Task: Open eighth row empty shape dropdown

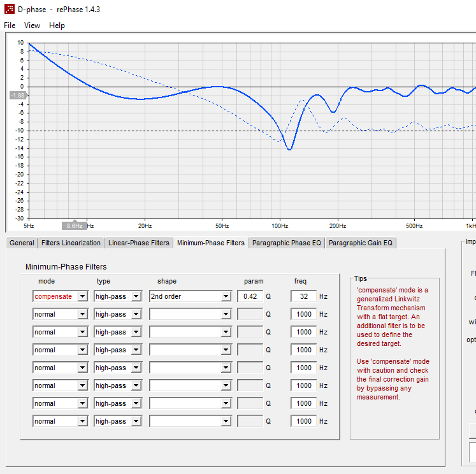Action: pyautogui.click(x=191, y=421)
